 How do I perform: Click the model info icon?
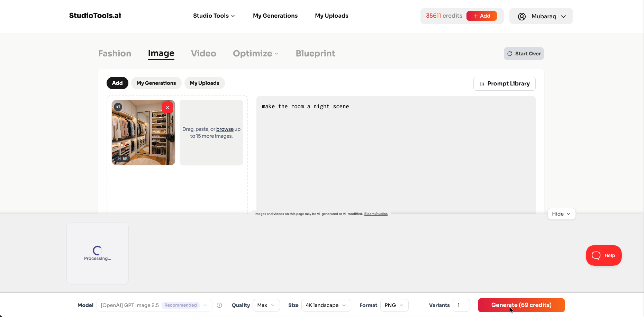pyautogui.click(x=219, y=305)
